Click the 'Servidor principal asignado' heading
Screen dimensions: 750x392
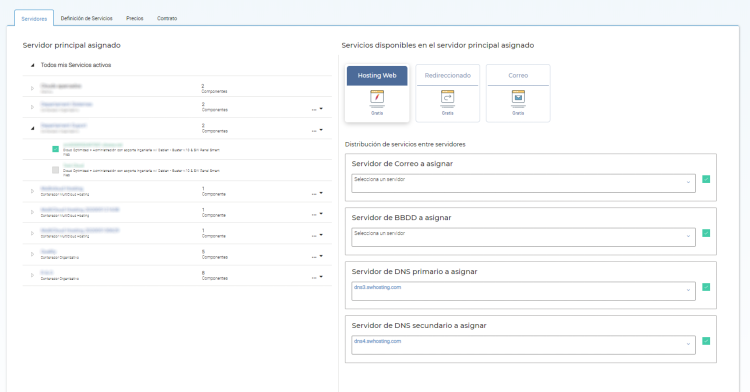click(x=72, y=45)
